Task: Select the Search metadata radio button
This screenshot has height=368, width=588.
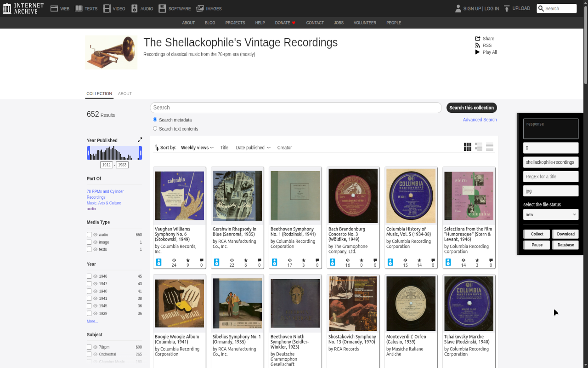Action: [x=155, y=120]
